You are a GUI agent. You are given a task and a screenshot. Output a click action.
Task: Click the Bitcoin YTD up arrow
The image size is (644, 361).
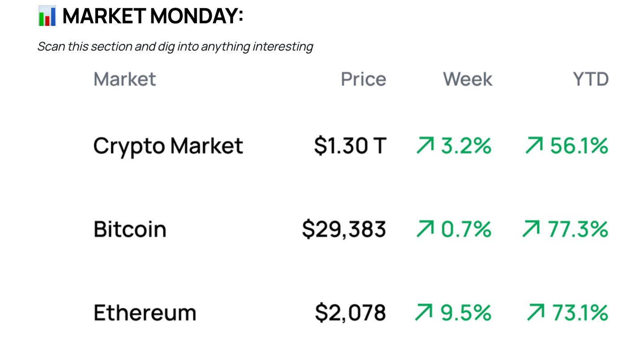click(530, 229)
